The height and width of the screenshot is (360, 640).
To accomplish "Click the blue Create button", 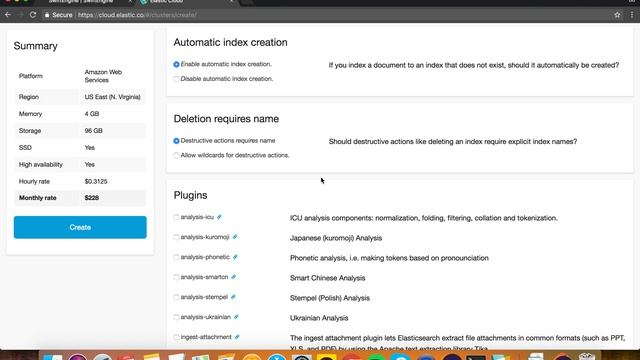I will click(80, 227).
